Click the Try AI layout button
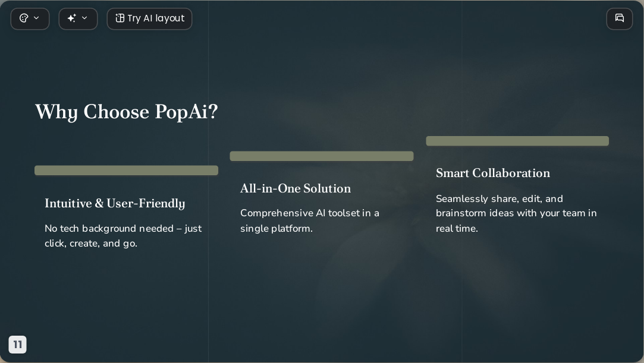The width and height of the screenshot is (644, 363). [x=149, y=19]
